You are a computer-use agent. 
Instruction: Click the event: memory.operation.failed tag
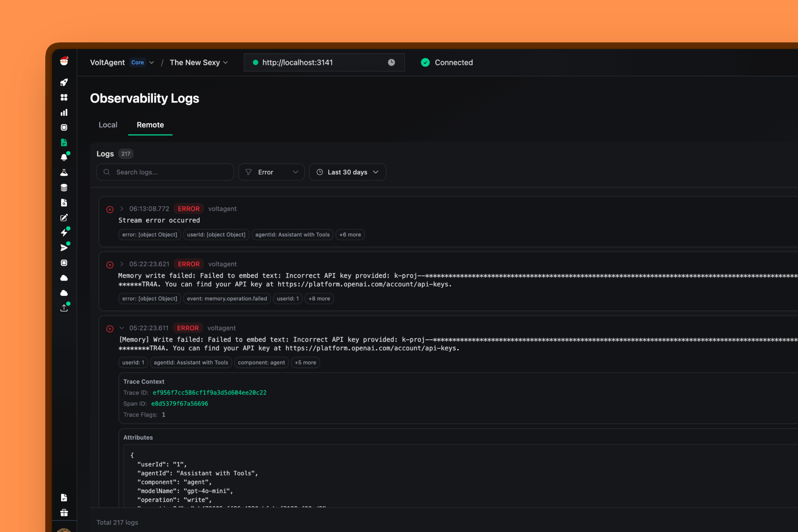click(x=227, y=298)
